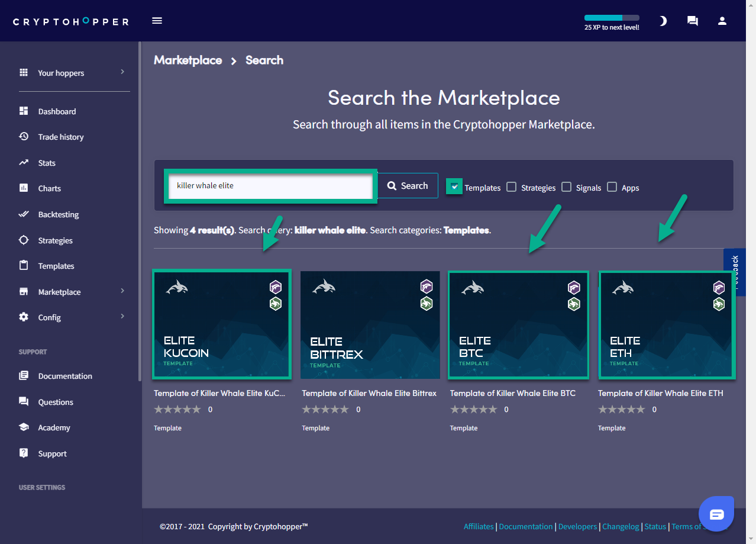Screen dimensions: 756x544
Task: Uncheck the Templates checkbox
Action: pos(454,187)
